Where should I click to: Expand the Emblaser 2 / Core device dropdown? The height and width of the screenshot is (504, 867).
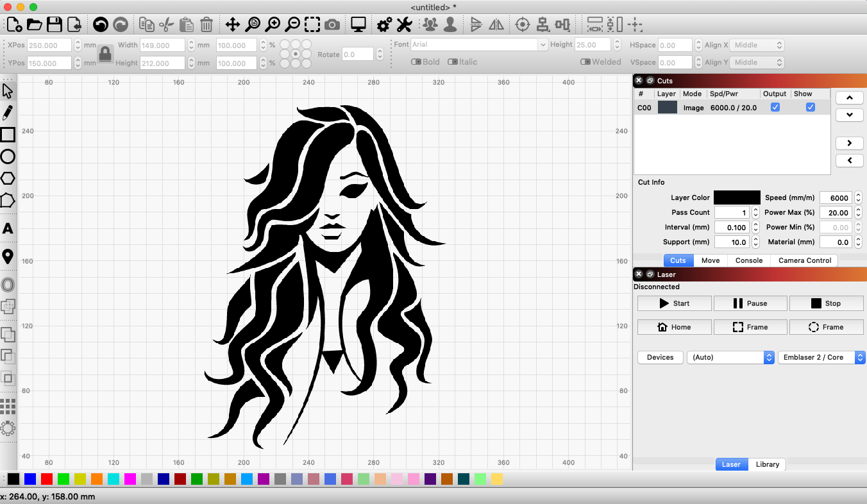pos(821,357)
